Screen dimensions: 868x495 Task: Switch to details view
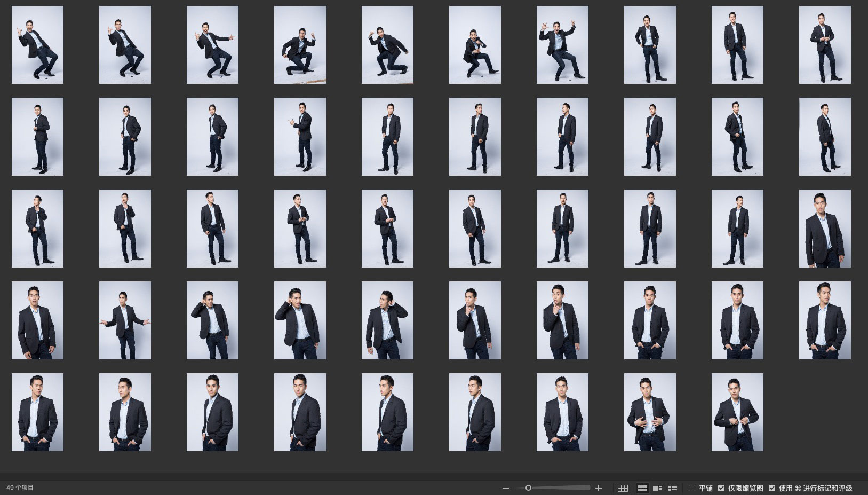657,488
